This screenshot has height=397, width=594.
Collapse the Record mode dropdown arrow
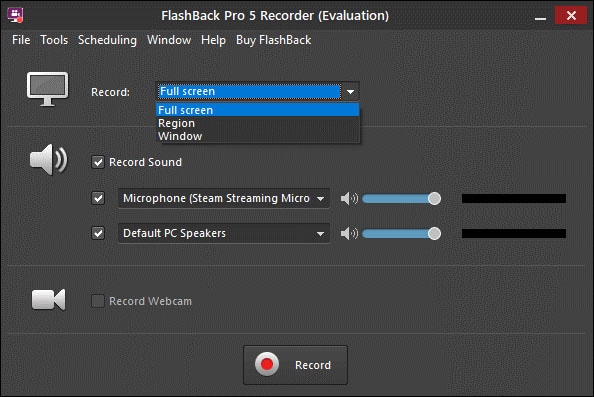[x=350, y=92]
